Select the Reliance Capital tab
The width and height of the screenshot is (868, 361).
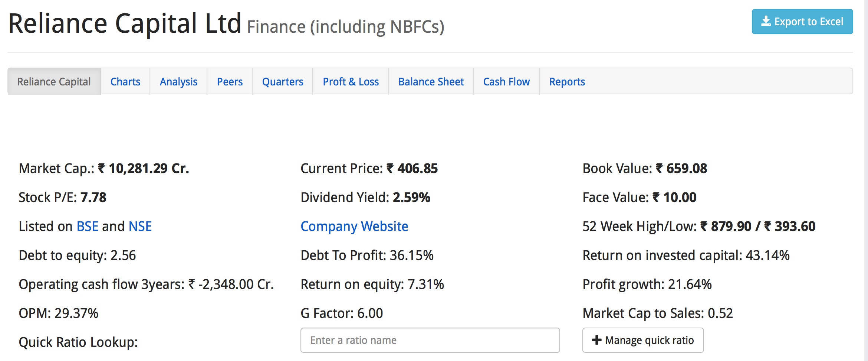pos(54,82)
